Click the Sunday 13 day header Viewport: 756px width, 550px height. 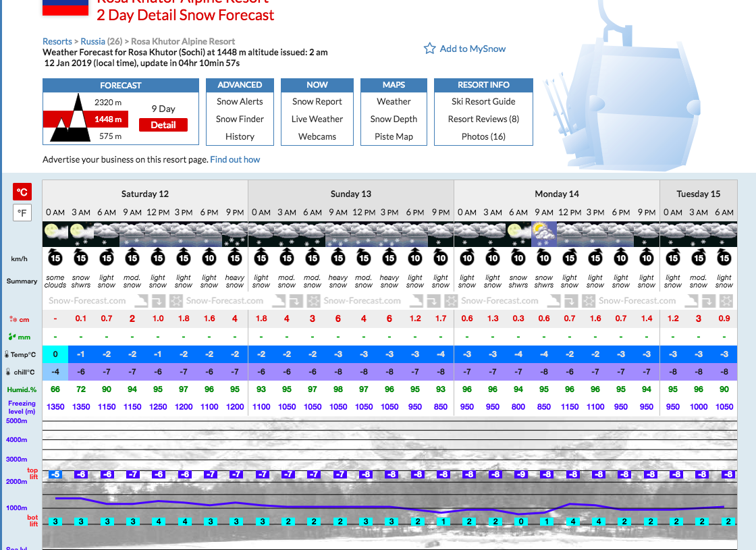[351, 194]
